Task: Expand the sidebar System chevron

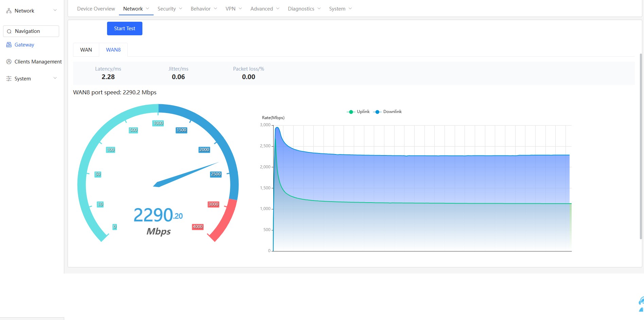Action: coord(55,78)
